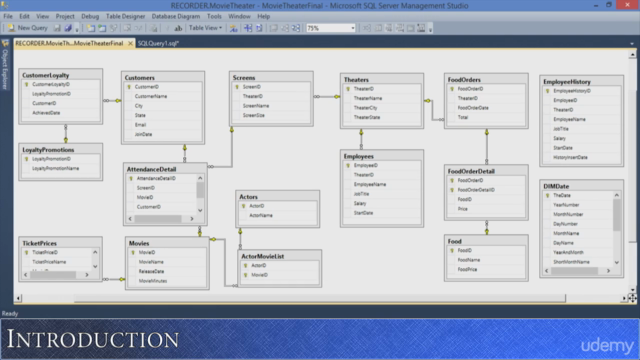Click the Save diagram disk icon
This screenshot has height=360, width=640.
coord(57,28)
